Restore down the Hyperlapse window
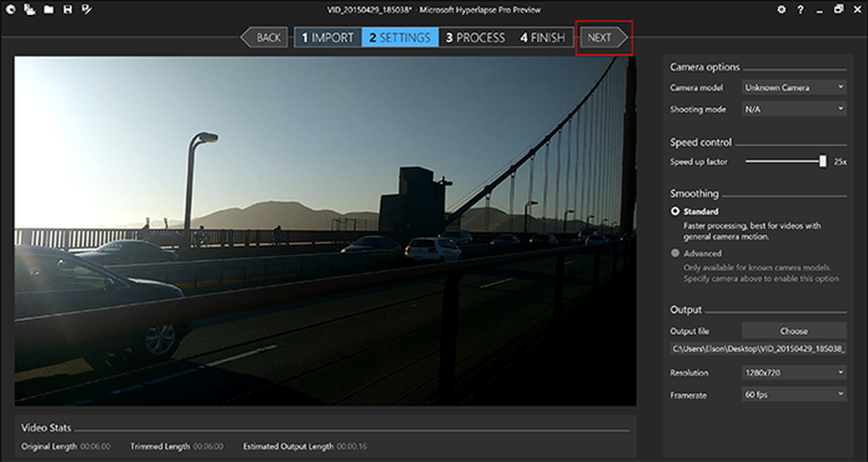This screenshot has width=868, height=462. 839,10
